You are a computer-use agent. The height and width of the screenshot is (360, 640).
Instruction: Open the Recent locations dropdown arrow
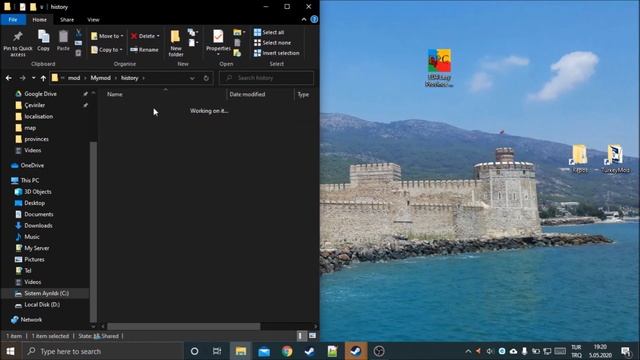(x=33, y=78)
